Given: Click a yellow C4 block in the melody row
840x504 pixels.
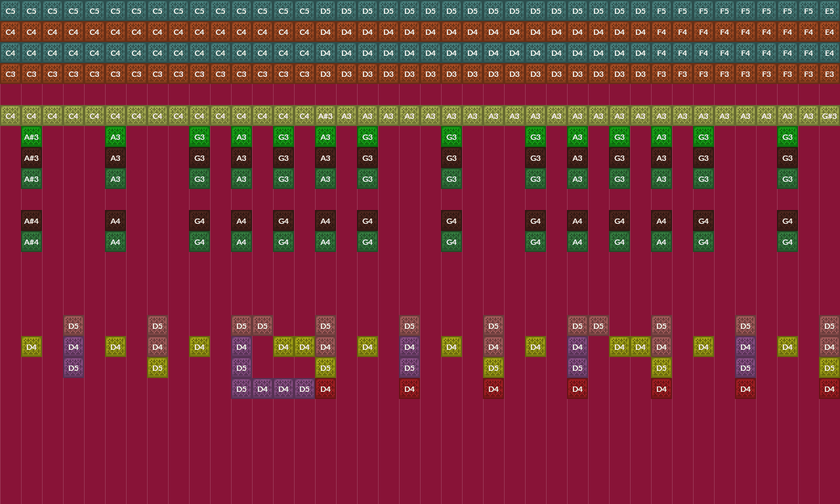Looking at the screenshot, I should 10,115.
